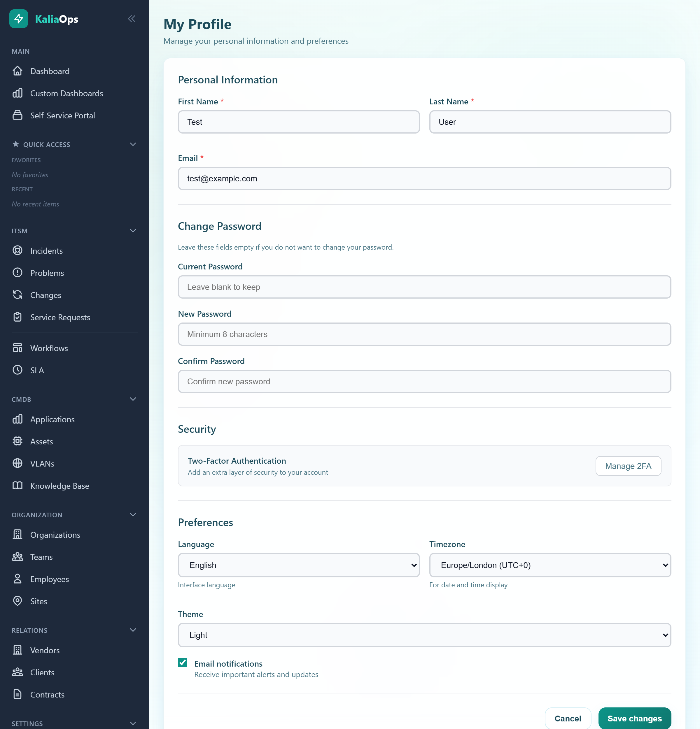Click the Workflows icon in the sidebar
Viewport: 700px width, 729px height.
[18, 348]
